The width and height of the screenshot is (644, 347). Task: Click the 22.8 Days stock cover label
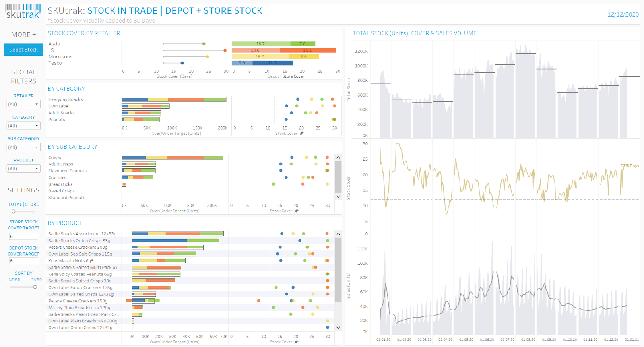[630, 166]
